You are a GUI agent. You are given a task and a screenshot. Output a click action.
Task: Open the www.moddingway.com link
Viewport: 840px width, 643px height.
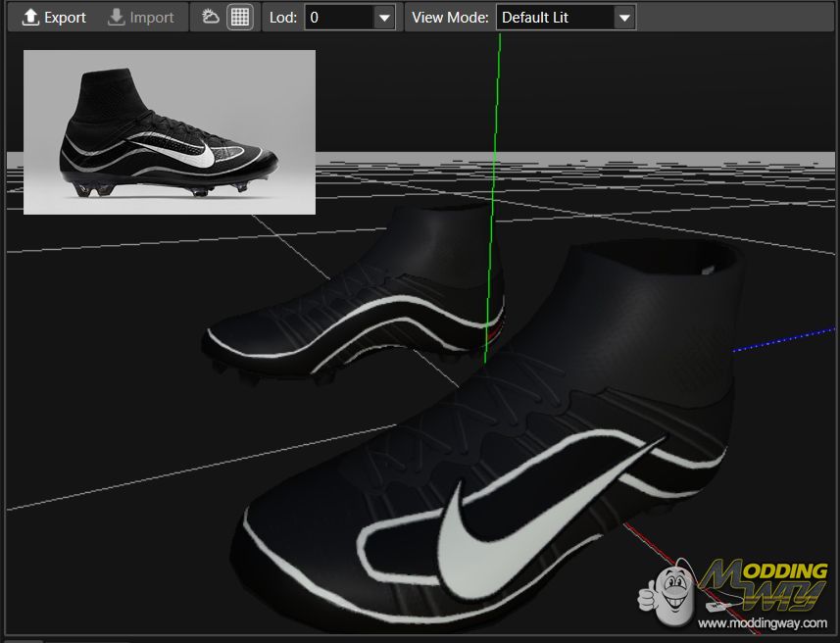[763, 622]
